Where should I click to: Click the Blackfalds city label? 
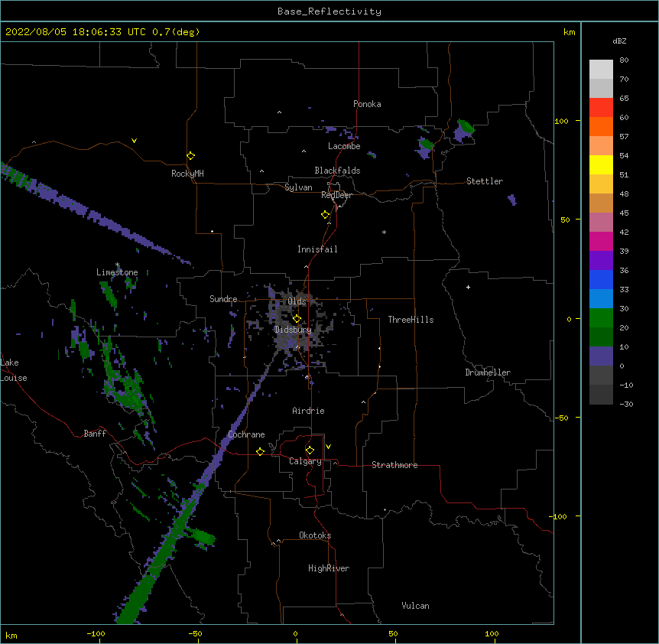click(x=337, y=171)
